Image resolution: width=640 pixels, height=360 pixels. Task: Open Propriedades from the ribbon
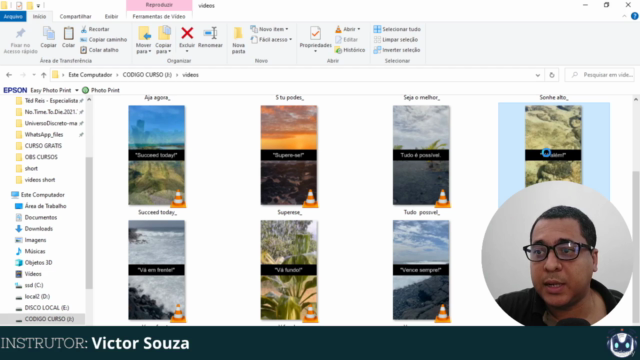(x=315, y=33)
